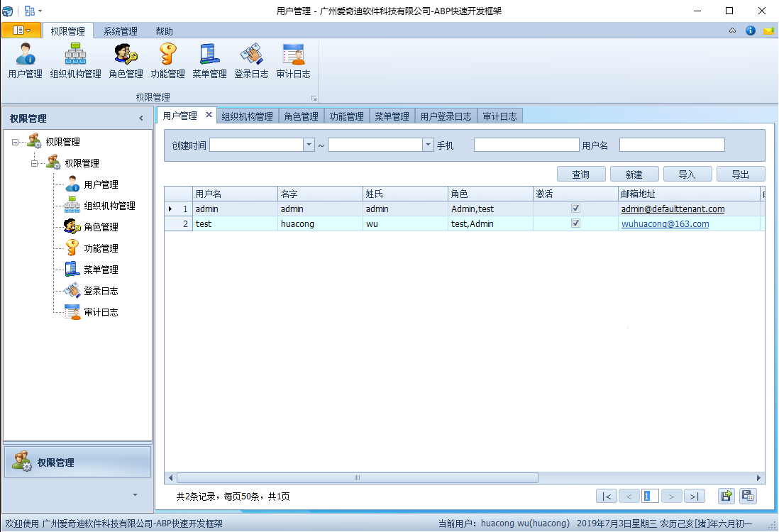Click into the 用户名 input field
Screen dimensions: 779x532
click(672, 145)
